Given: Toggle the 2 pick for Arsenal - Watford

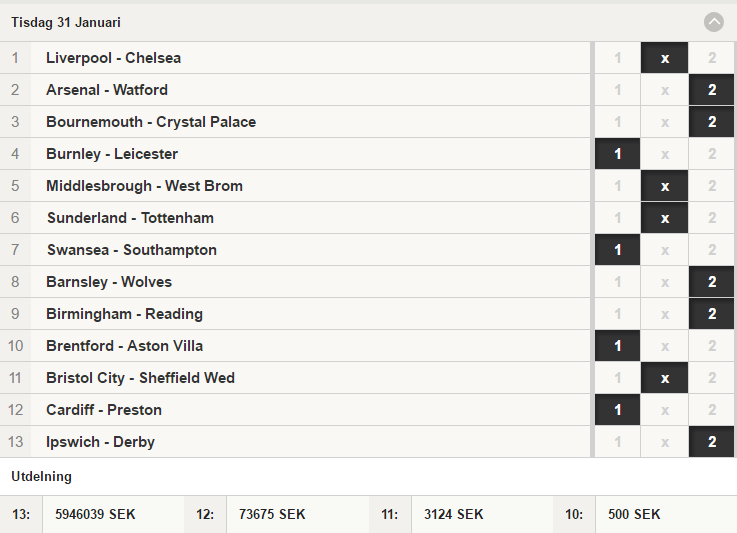Looking at the screenshot, I should tap(712, 90).
